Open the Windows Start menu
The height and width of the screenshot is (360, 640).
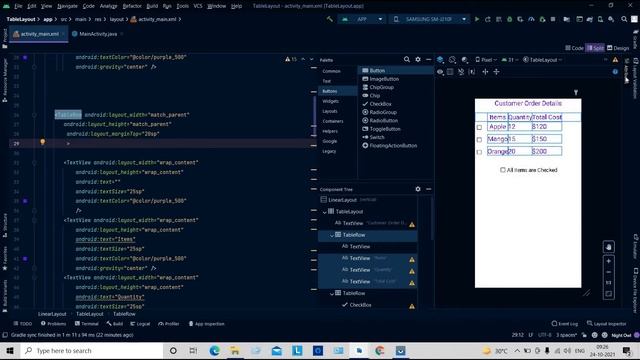point(10,351)
